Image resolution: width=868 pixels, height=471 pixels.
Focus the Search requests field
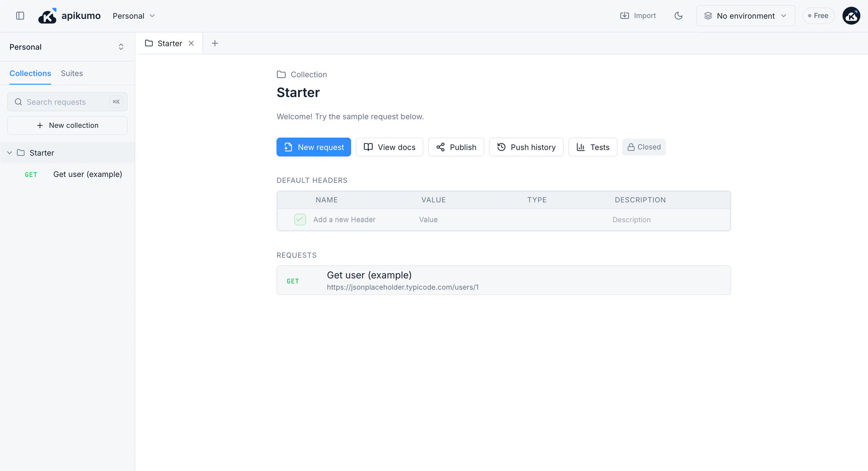click(67, 102)
